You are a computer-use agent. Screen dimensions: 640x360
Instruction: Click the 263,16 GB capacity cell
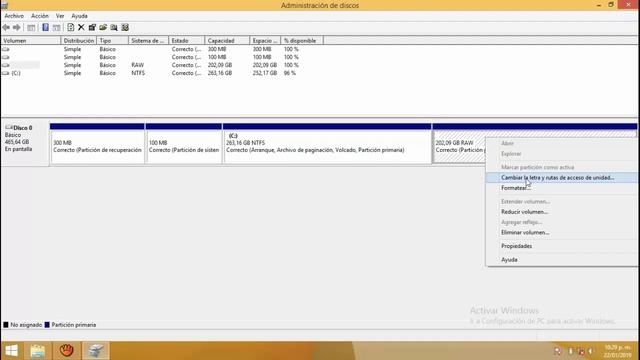220,73
